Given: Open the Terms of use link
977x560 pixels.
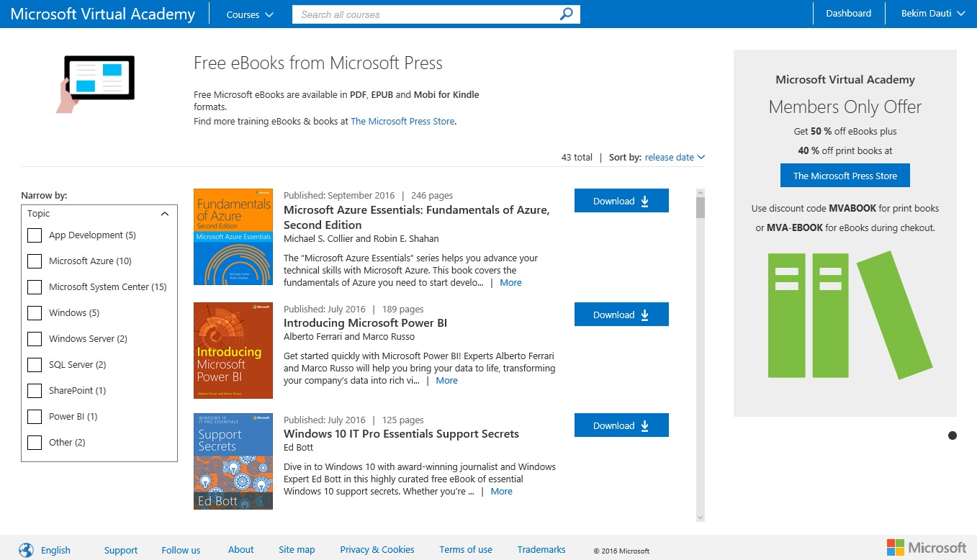Looking at the screenshot, I should (466, 550).
